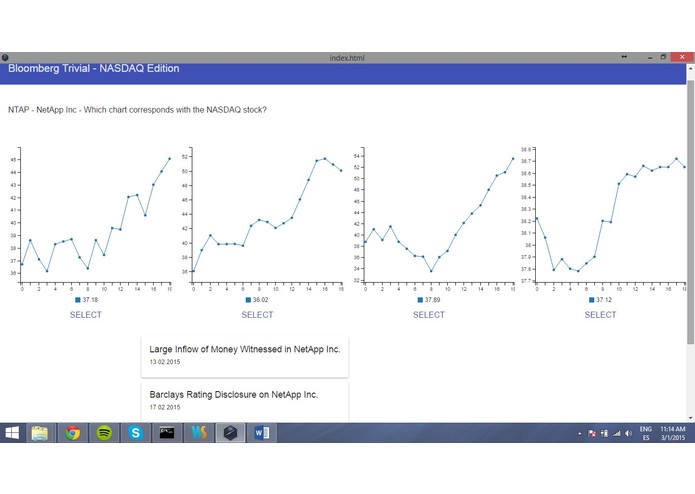Click the app icon in the window title bar
Screen dimensions: 695x494
(5, 58)
